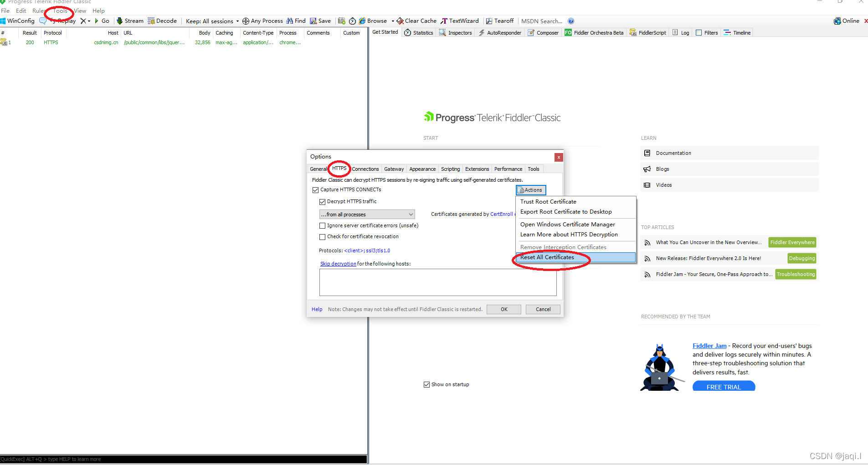Viewport: 868px width, 465px height.
Task: Click the timer stopwatch toolbar icon
Action: pyautogui.click(x=352, y=21)
